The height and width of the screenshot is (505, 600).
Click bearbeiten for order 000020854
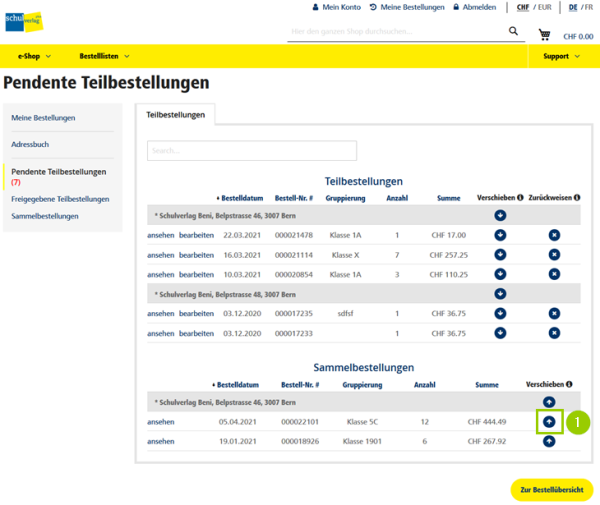[x=196, y=274]
